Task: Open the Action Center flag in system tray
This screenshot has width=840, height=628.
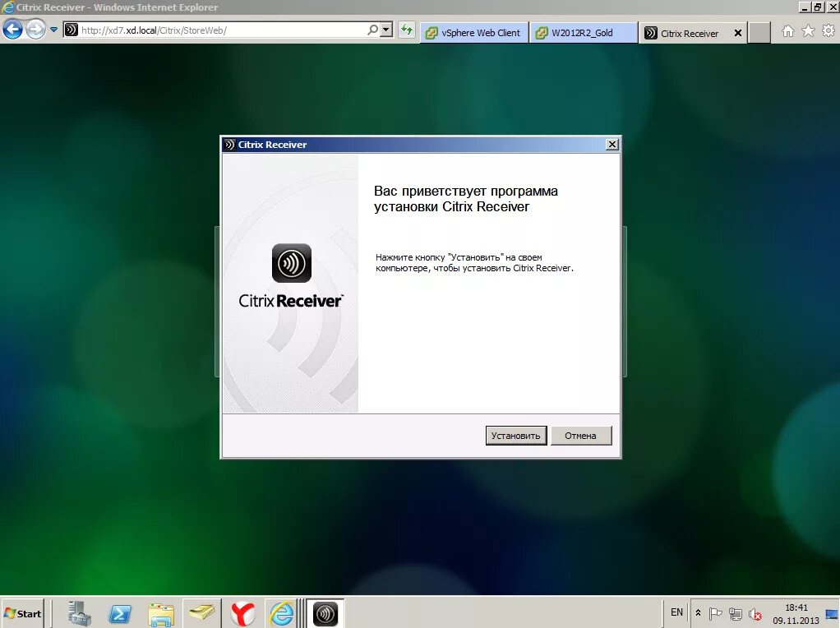Action: coord(716,612)
